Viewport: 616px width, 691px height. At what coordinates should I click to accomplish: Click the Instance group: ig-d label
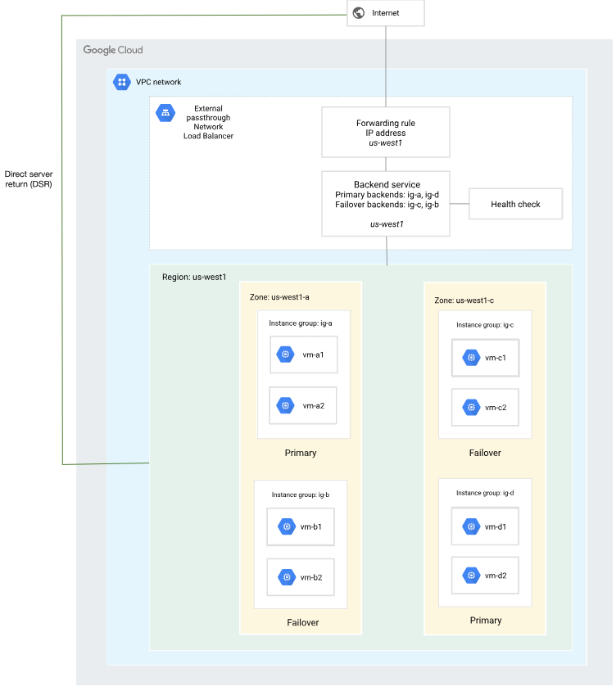[x=485, y=493]
